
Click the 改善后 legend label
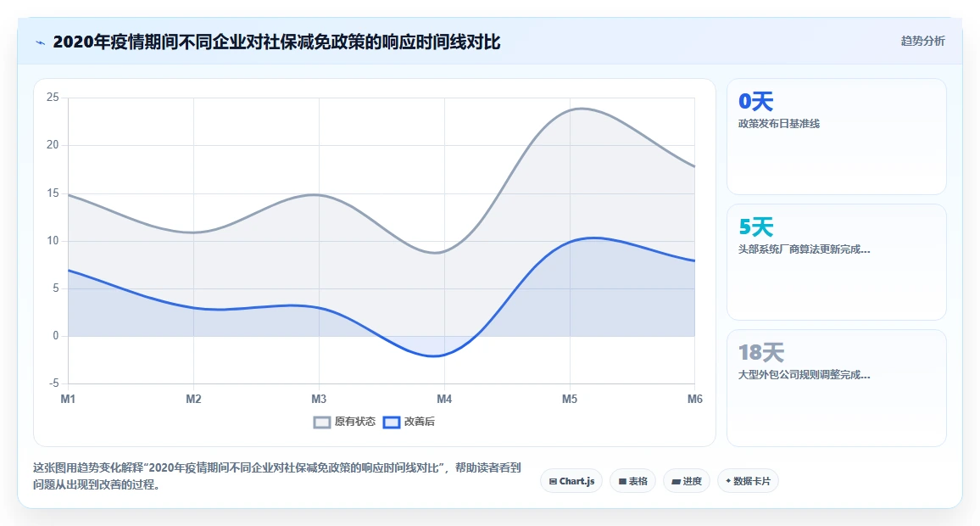point(420,422)
